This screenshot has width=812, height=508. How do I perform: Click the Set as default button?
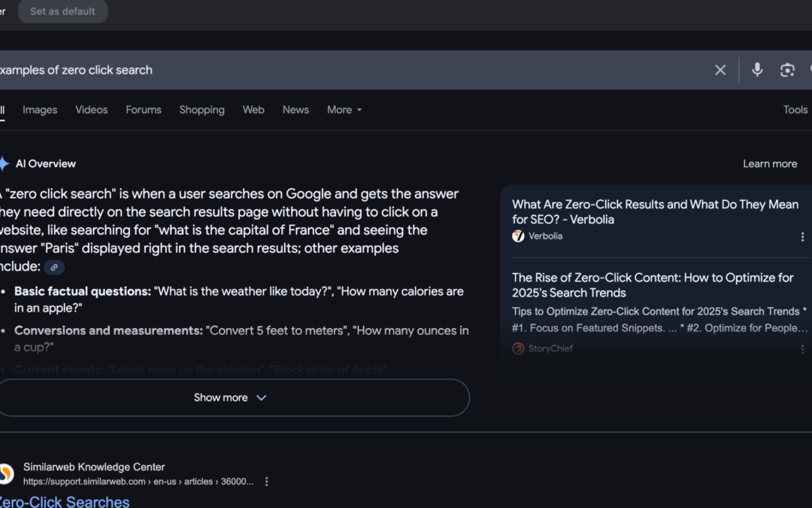pos(62,11)
